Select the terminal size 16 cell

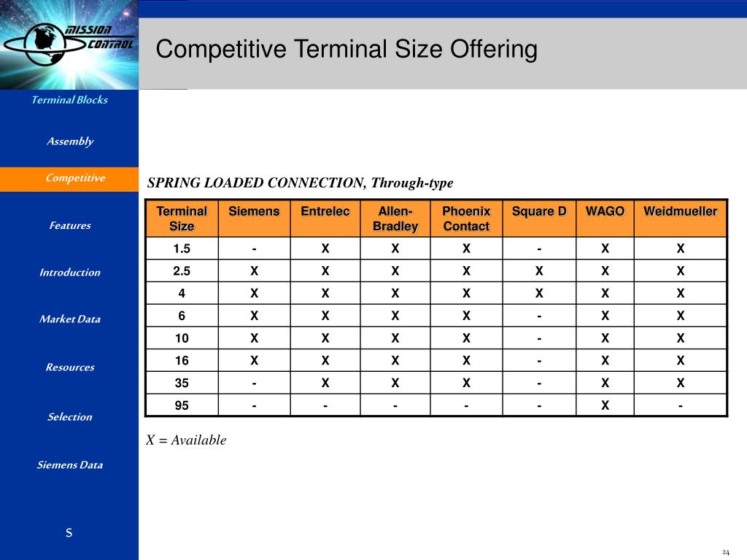pos(182,360)
